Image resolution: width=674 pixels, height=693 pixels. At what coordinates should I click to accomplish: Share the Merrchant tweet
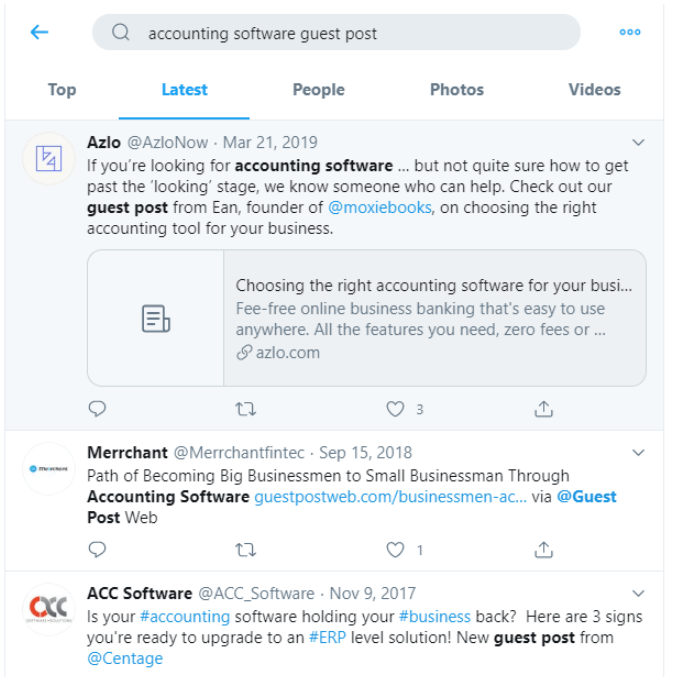point(544,550)
